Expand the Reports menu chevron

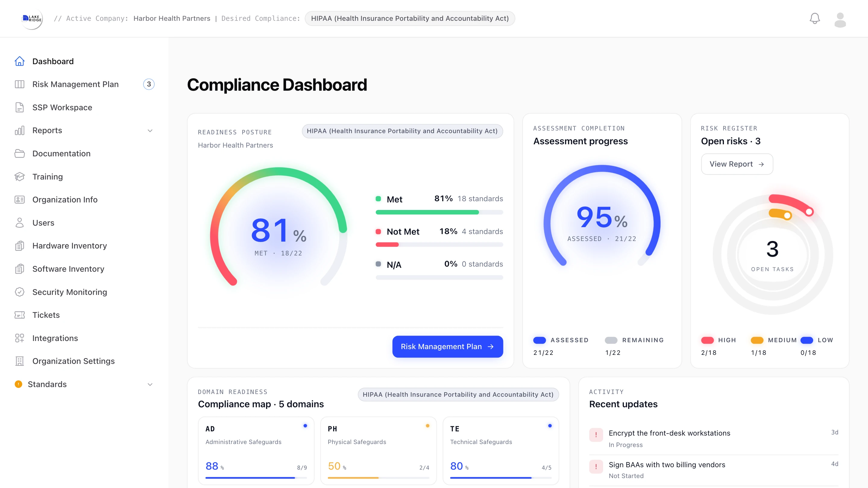[150, 131]
